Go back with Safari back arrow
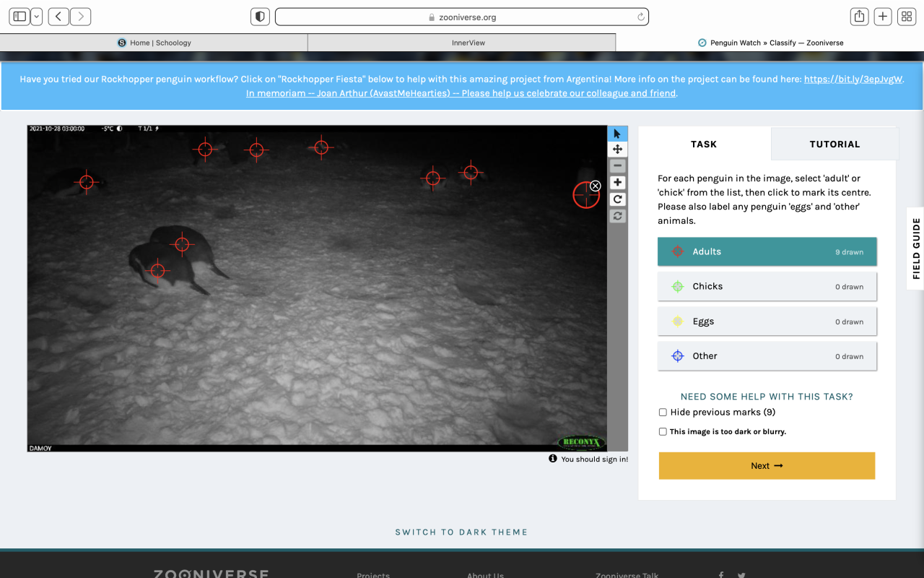924x578 pixels. (58, 17)
